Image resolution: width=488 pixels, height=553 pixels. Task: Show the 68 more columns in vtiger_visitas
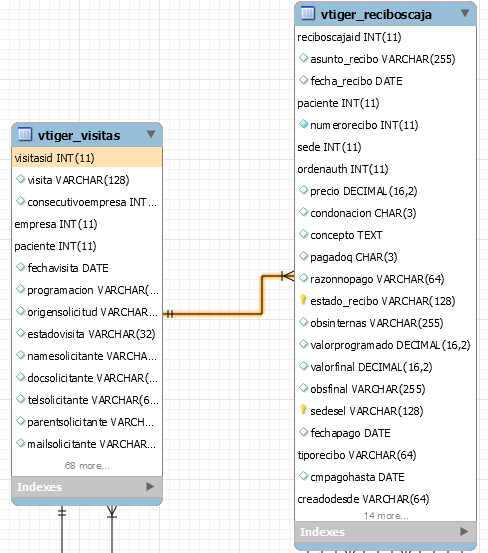click(x=87, y=466)
